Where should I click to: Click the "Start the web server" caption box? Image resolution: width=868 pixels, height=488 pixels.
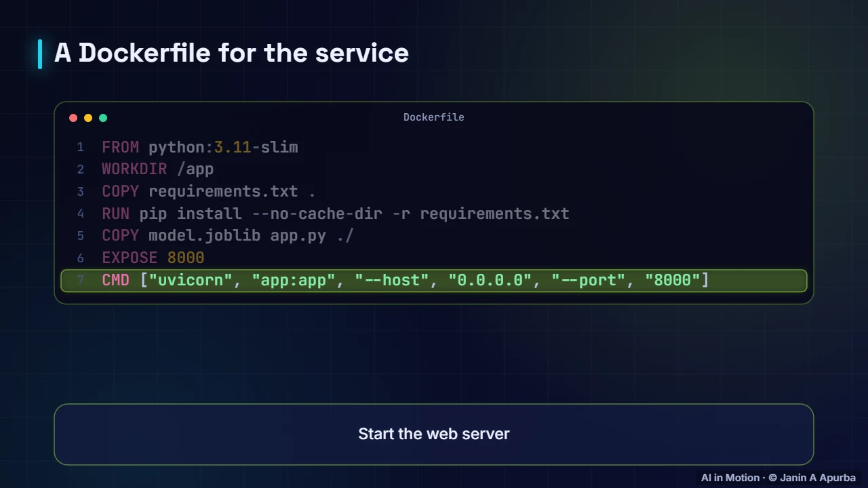(x=434, y=434)
